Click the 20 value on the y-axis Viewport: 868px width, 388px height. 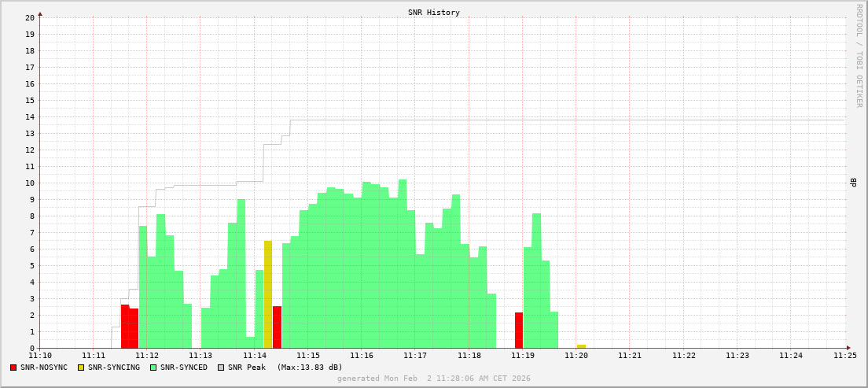tap(30, 17)
